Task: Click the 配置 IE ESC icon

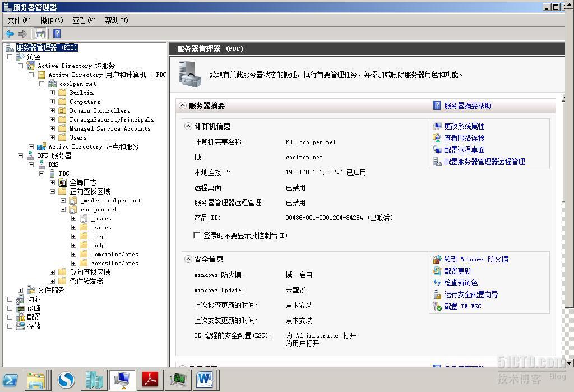Action: [437, 306]
